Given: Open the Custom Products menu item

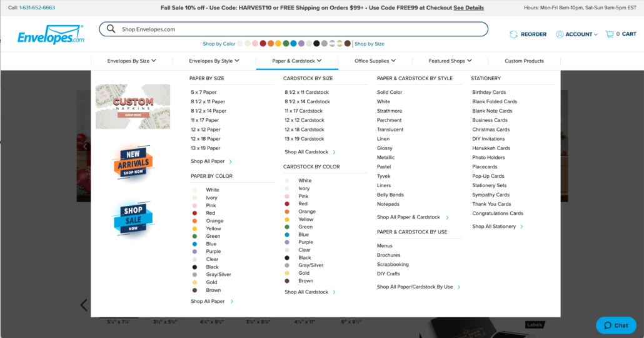Looking at the screenshot, I should click(x=524, y=61).
